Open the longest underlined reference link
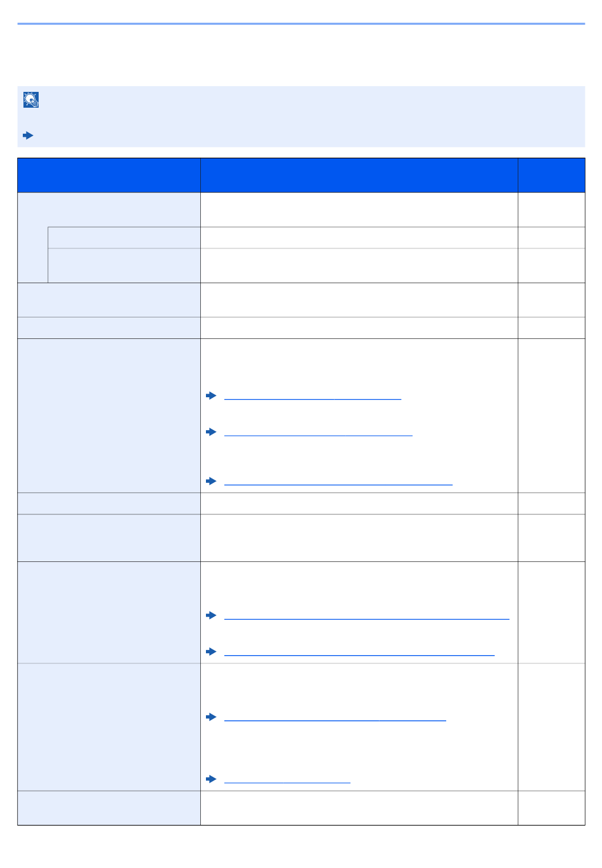The width and height of the screenshot is (602, 868). coord(367,616)
